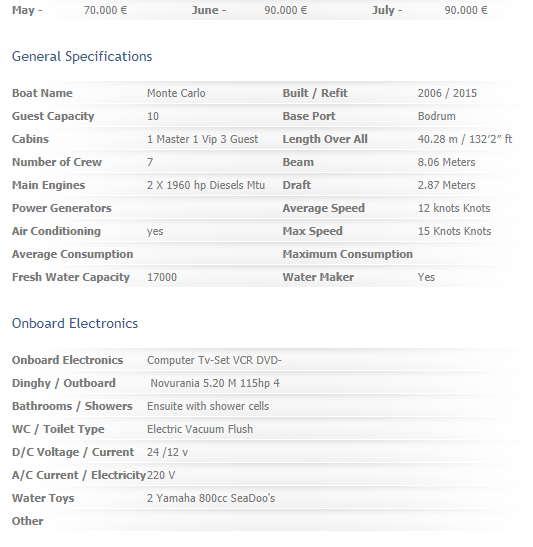Click the Guest Capacity label

coord(53,116)
